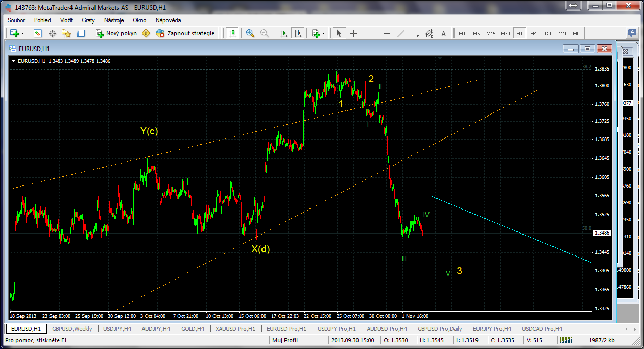The height and width of the screenshot is (349, 644).
Task: Open the Okno menu
Action: 139,20
